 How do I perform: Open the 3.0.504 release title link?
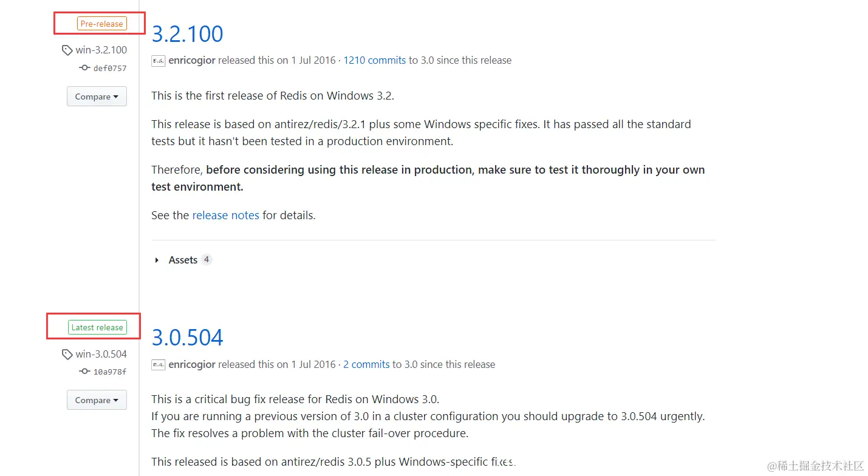[x=187, y=338]
